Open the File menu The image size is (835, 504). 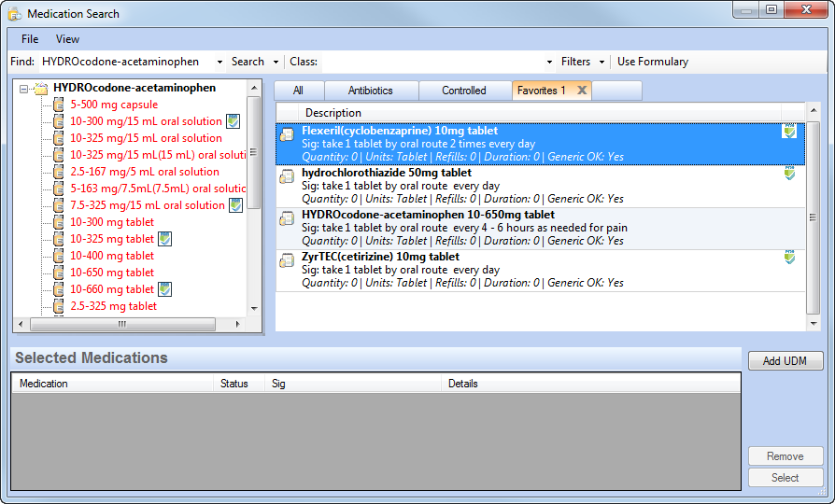[30, 39]
